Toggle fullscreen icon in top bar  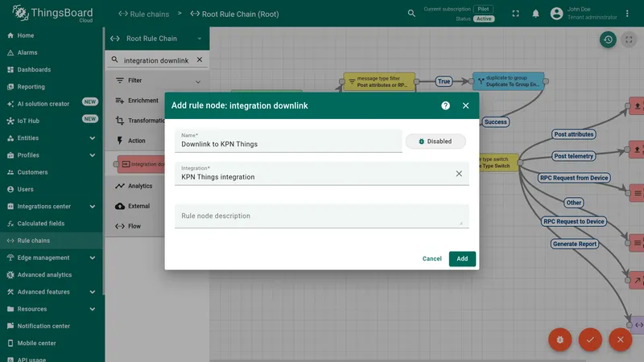[515, 14]
